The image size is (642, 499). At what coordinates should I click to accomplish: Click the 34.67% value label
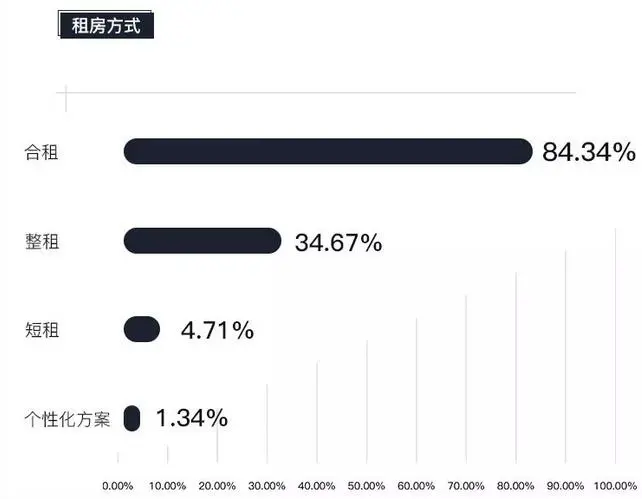pyautogui.click(x=338, y=242)
